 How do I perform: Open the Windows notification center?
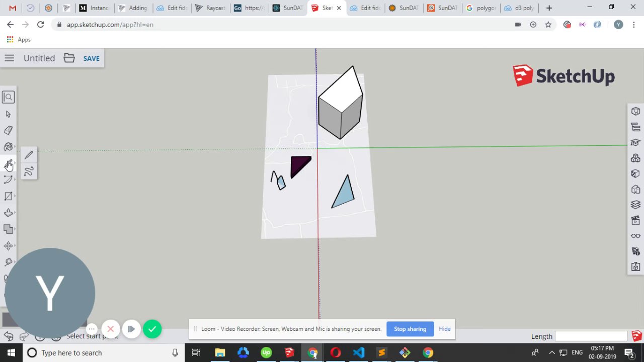629,353
